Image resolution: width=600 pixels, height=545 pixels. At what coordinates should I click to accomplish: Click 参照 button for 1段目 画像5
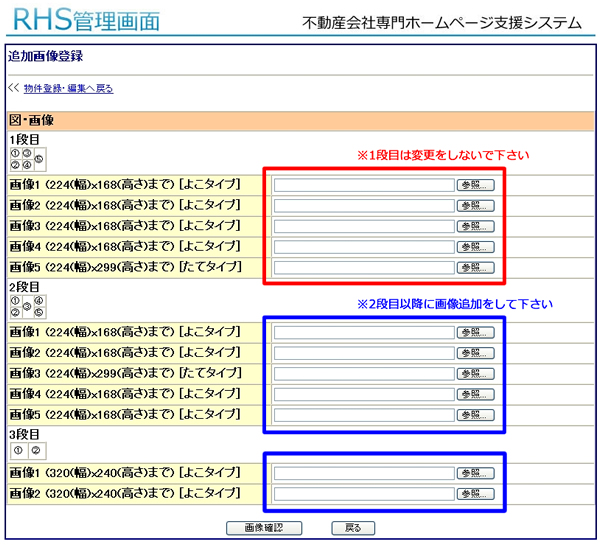(x=476, y=268)
